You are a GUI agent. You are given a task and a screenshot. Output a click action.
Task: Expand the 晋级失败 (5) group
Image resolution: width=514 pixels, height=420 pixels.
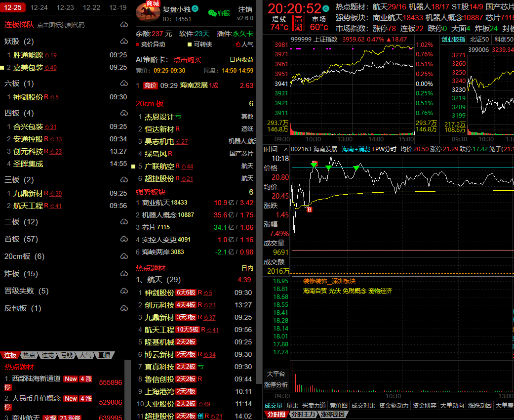pos(26,291)
